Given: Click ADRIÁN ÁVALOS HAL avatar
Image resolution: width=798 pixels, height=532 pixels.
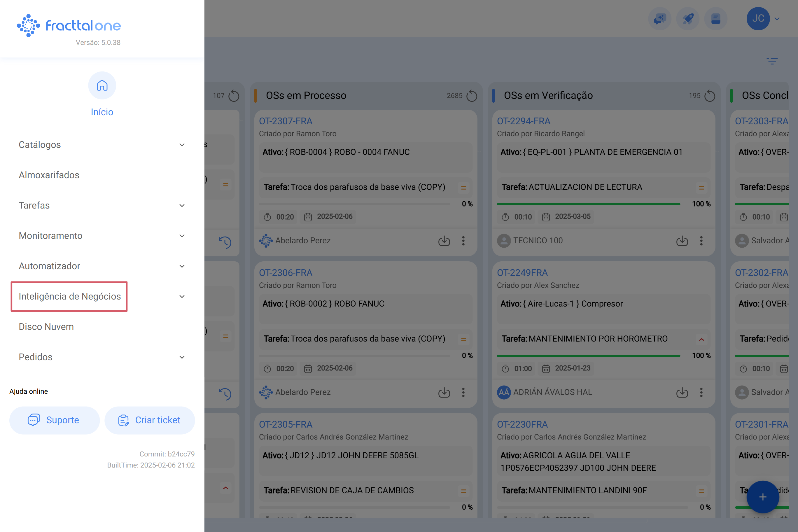Looking at the screenshot, I should tap(504, 392).
